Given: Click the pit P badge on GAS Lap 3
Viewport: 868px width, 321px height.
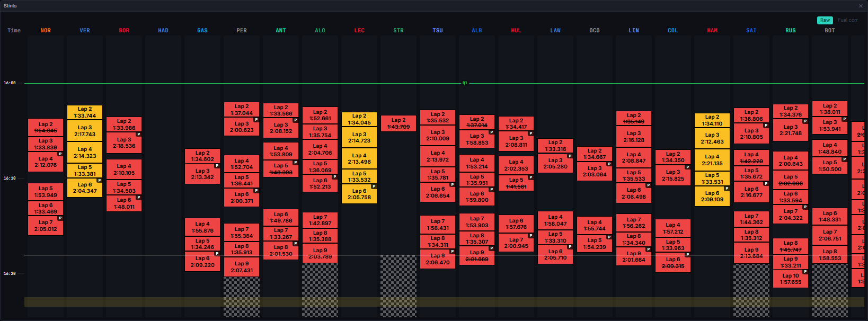Looking at the screenshot, I should pyautogui.click(x=217, y=166).
